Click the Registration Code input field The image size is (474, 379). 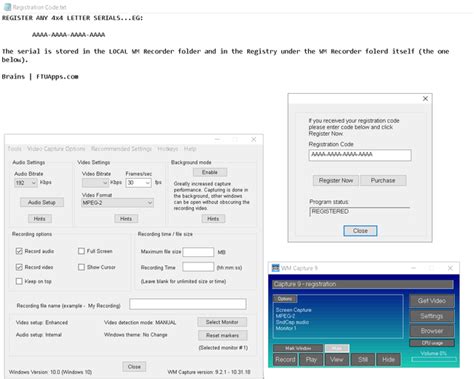[x=360, y=155]
